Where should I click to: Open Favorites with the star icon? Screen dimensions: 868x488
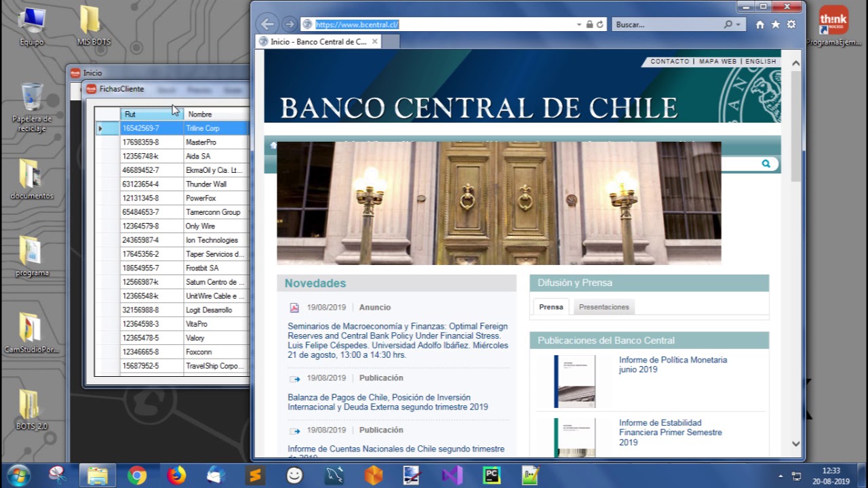[776, 24]
